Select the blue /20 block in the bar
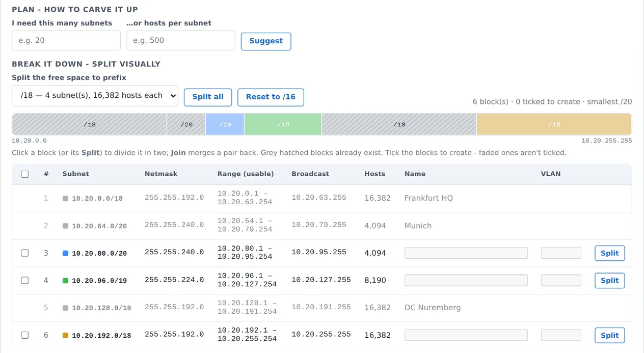The image size is (644, 353). [x=225, y=124]
